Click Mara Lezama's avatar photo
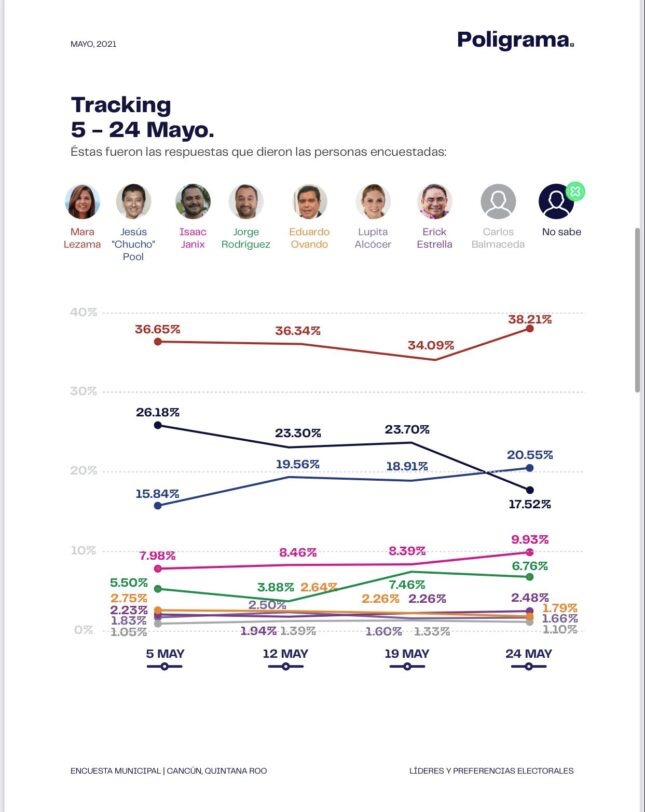The width and height of the screenshot is (645, 812). click(83, 202)
